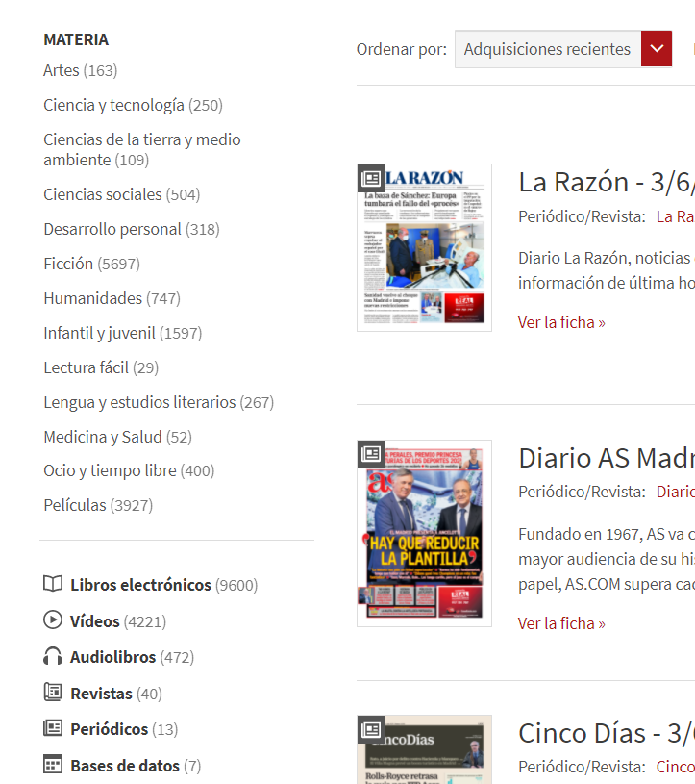695x784 pixels.
Task: Select Humanidades subject
Action: pos(112,298)
